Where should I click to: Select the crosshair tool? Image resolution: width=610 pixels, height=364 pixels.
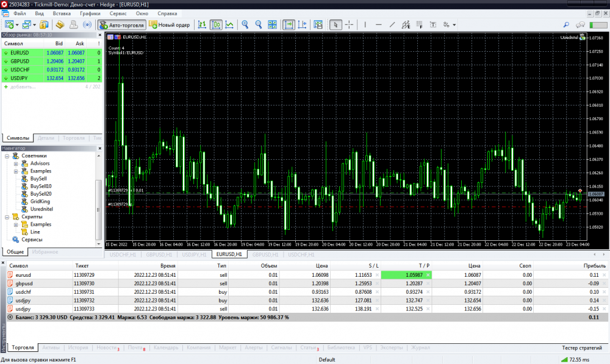(x=349, y=25)
